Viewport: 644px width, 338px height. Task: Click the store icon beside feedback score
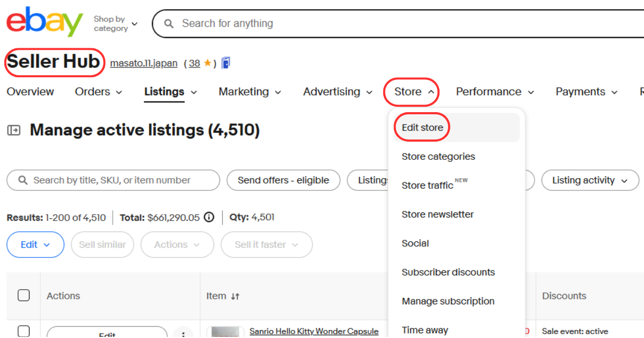pos(226,63)
